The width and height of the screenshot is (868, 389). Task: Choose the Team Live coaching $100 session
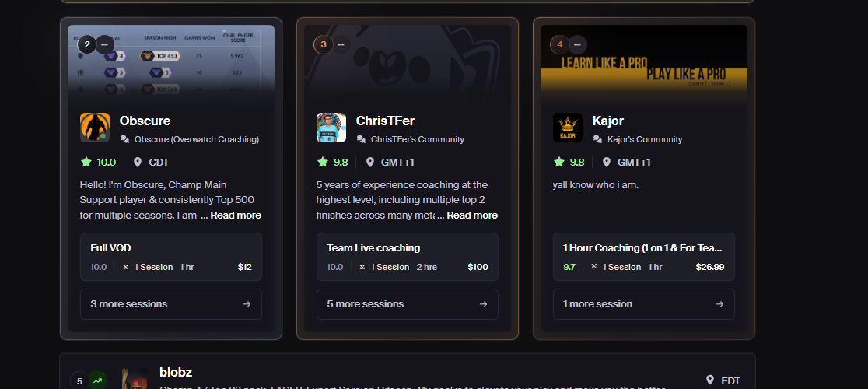(x=408, y=257)
